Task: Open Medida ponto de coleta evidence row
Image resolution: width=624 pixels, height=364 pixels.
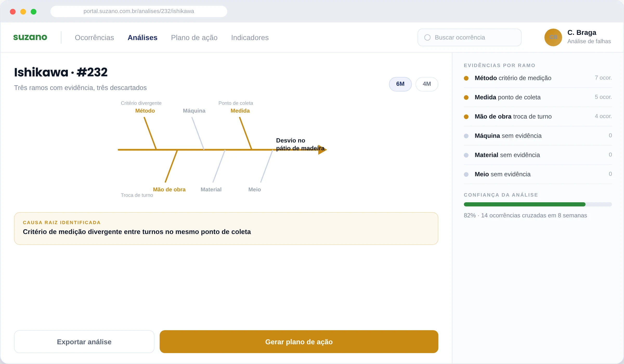Action: pos(538,97)
